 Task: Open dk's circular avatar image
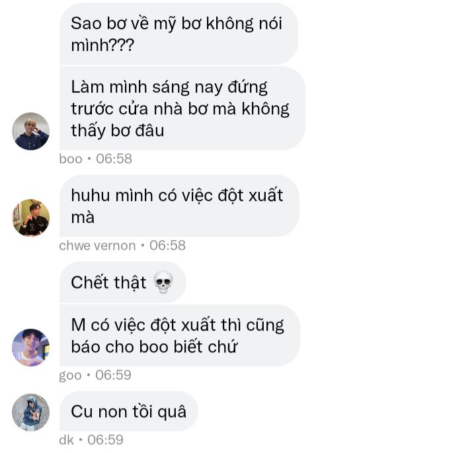(x=30, y=412)
